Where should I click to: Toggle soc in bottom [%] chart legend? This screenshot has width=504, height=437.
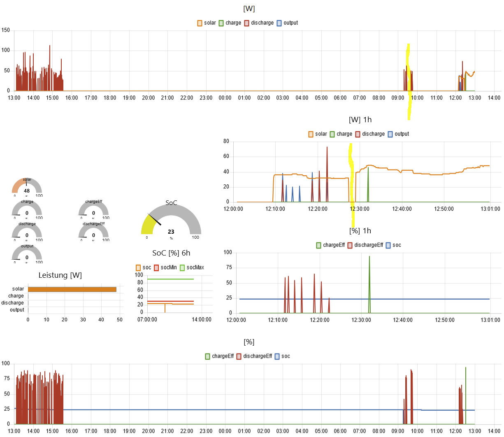tap(282, 356)
